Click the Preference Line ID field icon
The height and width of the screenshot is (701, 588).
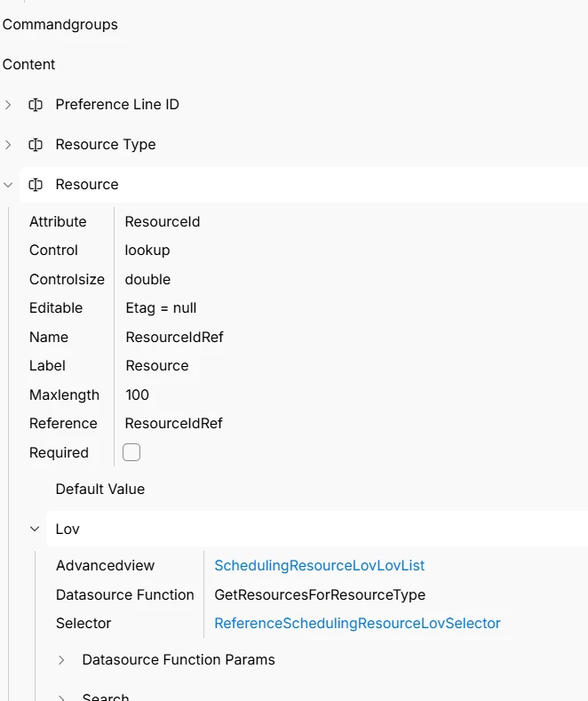[36, 105]
